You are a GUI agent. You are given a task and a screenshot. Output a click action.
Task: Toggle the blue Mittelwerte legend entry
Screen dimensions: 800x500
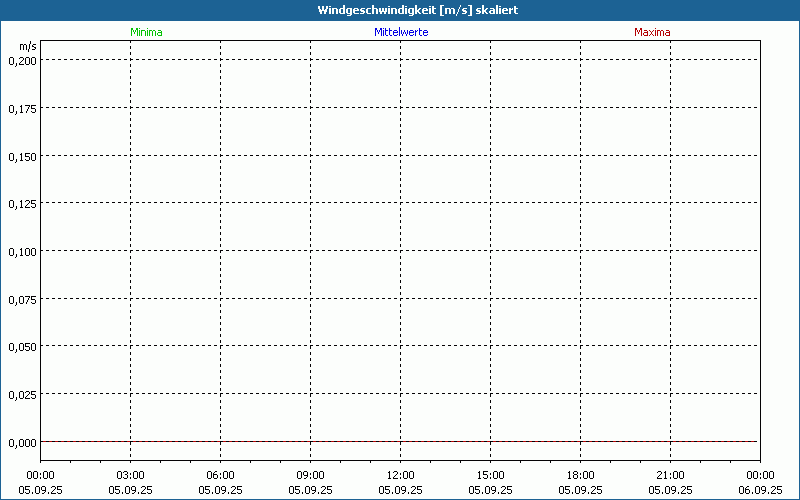point(400,32)
